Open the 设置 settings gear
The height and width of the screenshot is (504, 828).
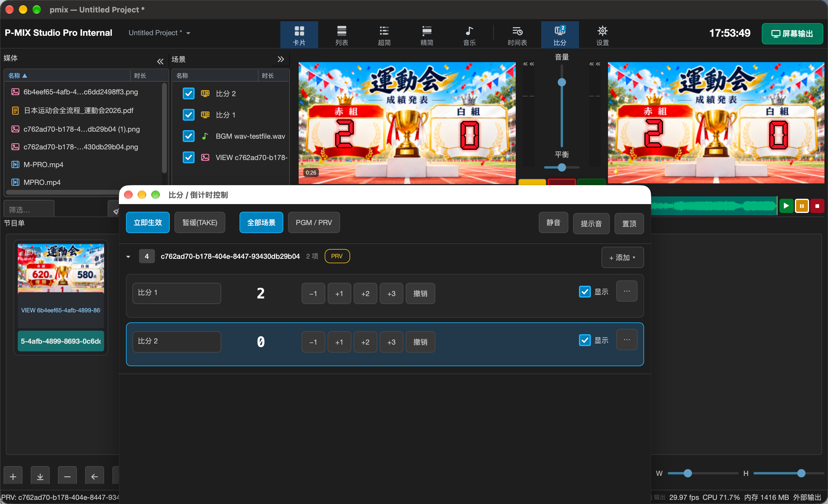pos(602,35)
